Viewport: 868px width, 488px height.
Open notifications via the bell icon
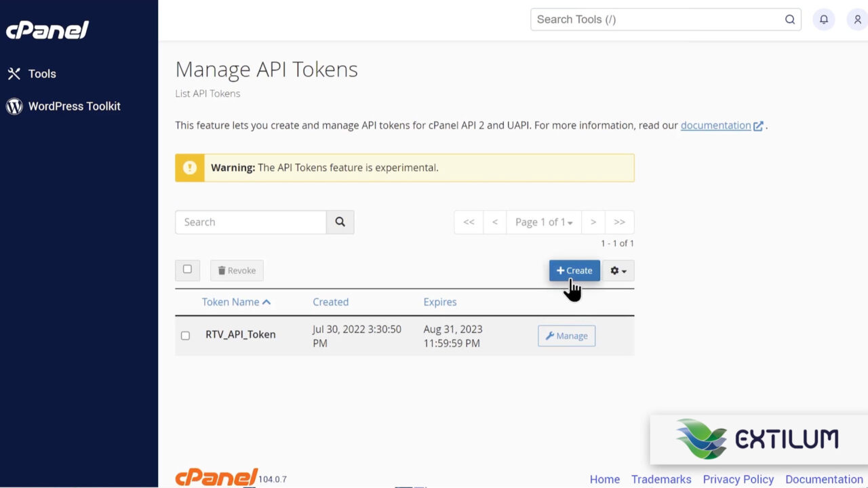[823, 19]
